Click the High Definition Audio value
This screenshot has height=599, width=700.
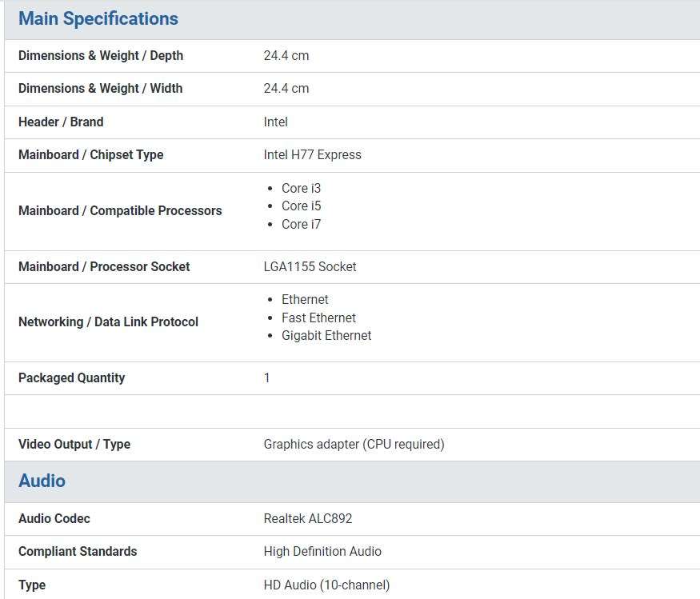322,552
